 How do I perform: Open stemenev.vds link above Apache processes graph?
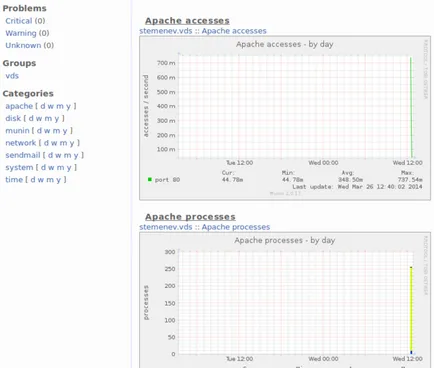166,227
